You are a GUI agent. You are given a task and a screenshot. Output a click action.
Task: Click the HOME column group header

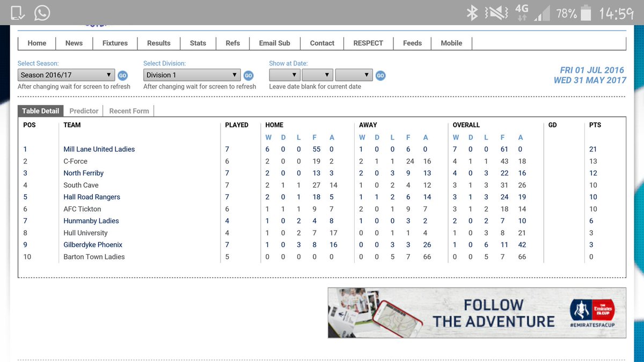[x=274, y=125]
